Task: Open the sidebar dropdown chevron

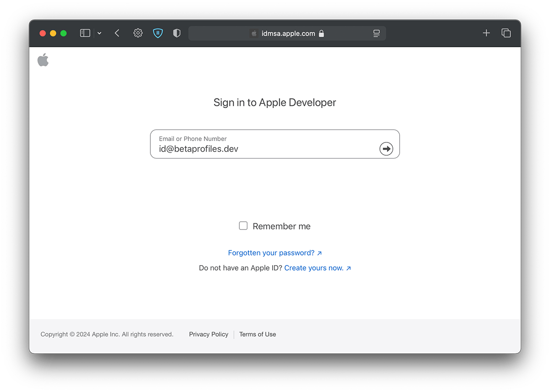Action: point(99,33)
